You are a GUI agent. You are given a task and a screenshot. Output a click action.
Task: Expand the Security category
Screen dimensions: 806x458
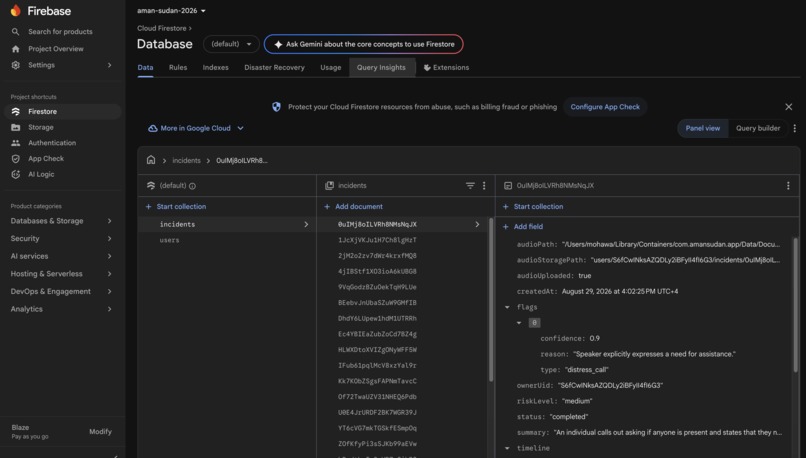(x=109, y=239)
